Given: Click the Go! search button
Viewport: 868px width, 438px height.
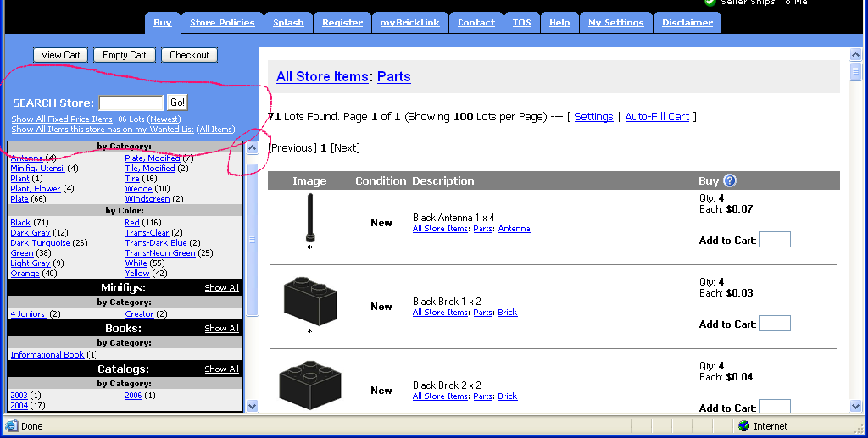Looking at the screenshot, I should 177,103.
